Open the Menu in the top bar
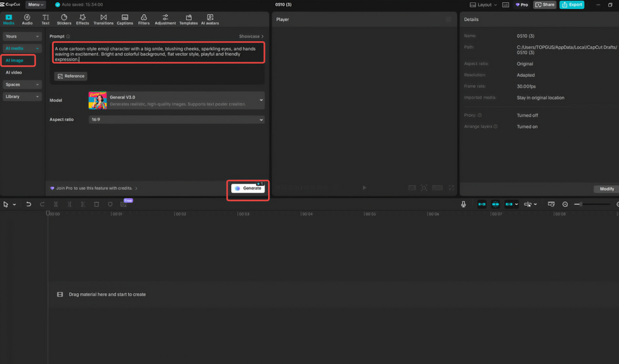 (35, 4)
